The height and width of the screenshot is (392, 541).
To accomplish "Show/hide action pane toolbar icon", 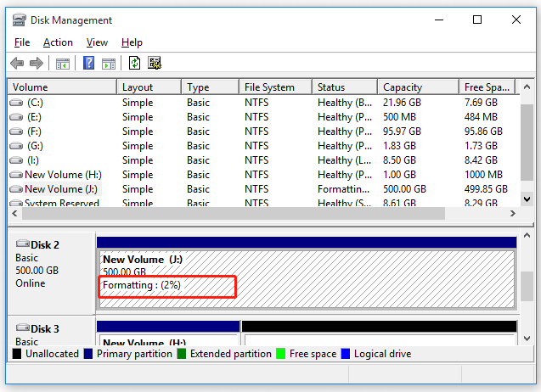I will (109, 64).
